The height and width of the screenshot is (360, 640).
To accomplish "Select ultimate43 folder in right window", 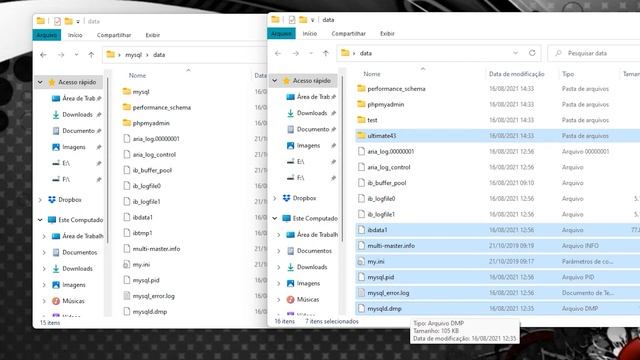I will pos(497,136).
